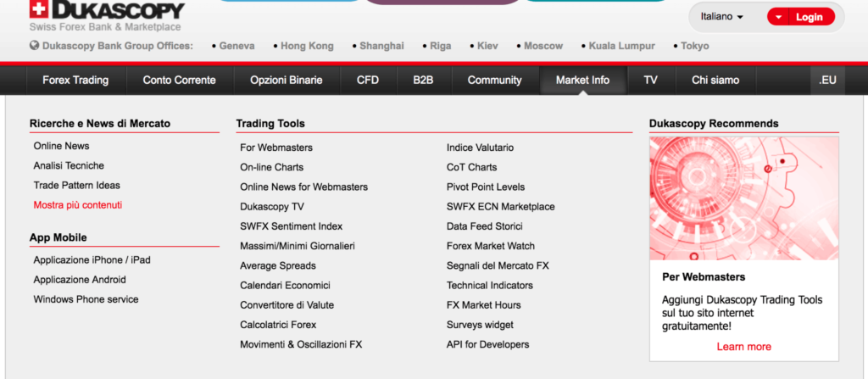Screen dimensions: 868x379
Task: Click the Dukascopy Swiss flag logo
Action: 39,9
